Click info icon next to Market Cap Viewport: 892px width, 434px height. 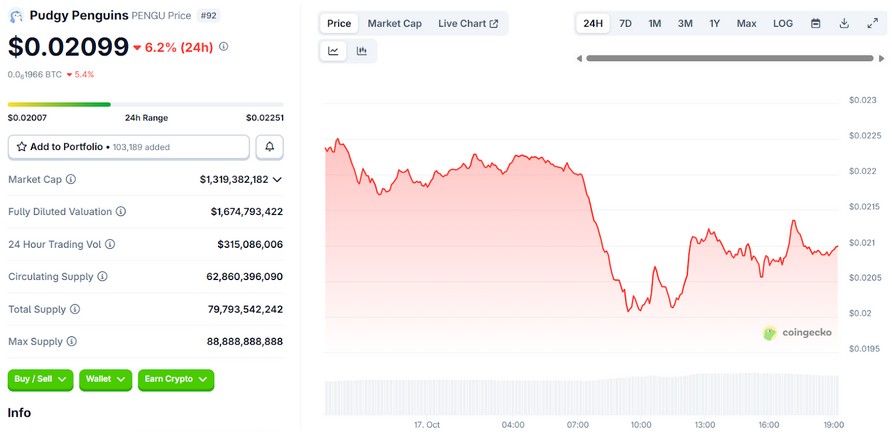pyautogui.click(x=71, y=180)
